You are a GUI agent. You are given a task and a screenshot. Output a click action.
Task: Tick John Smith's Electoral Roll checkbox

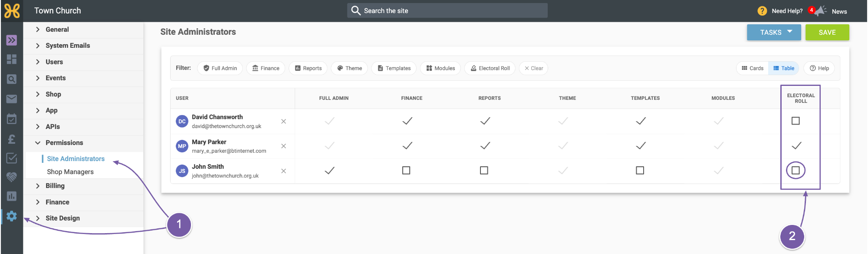[x=796, y=170]
